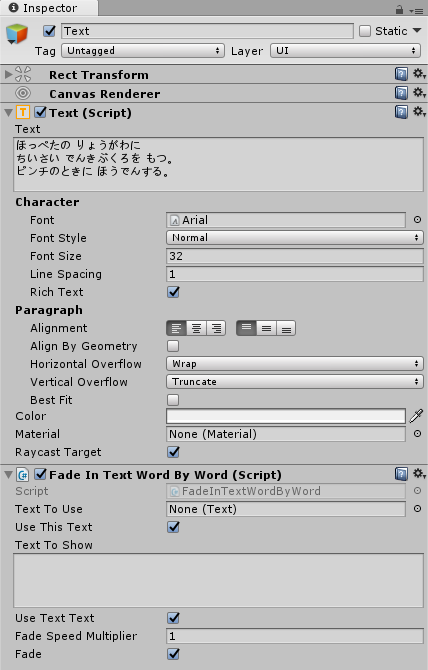Screen dimensions: 428x670
Task: Click the Text script T icon
Action: point(23,112)
